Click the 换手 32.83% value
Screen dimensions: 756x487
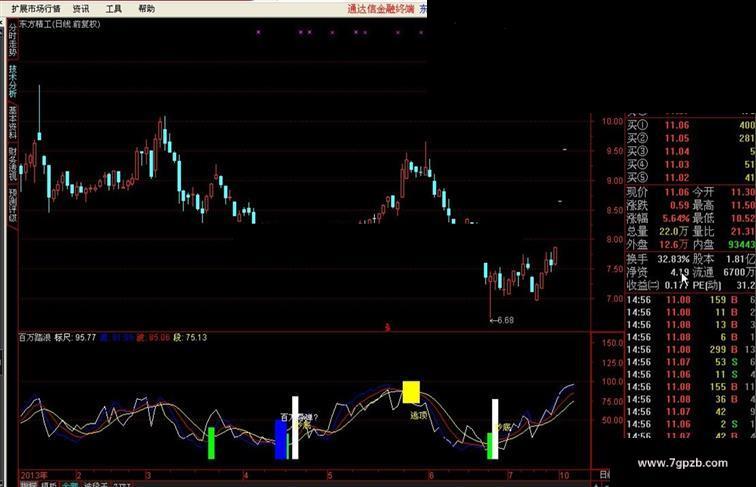(674, 259)
